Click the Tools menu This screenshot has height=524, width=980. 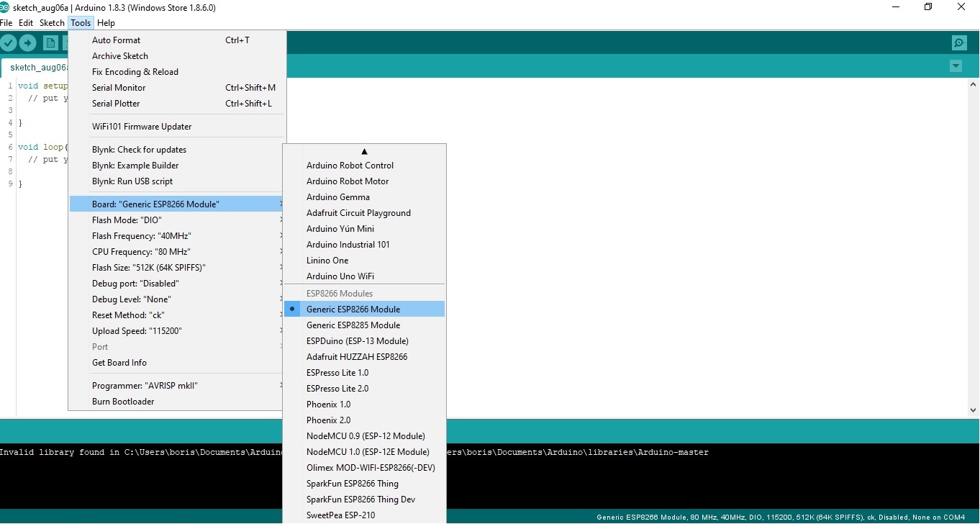[x=81, y=23]
